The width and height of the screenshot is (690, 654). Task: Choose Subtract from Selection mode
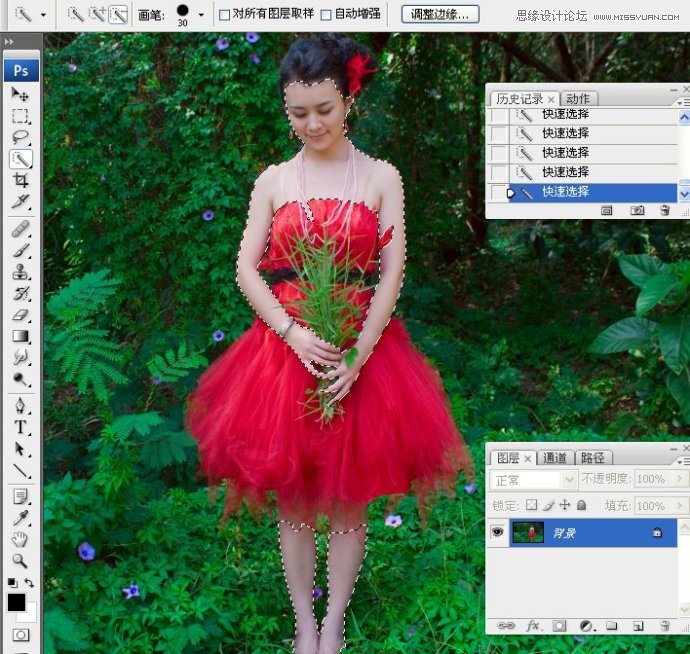(118, 15)
